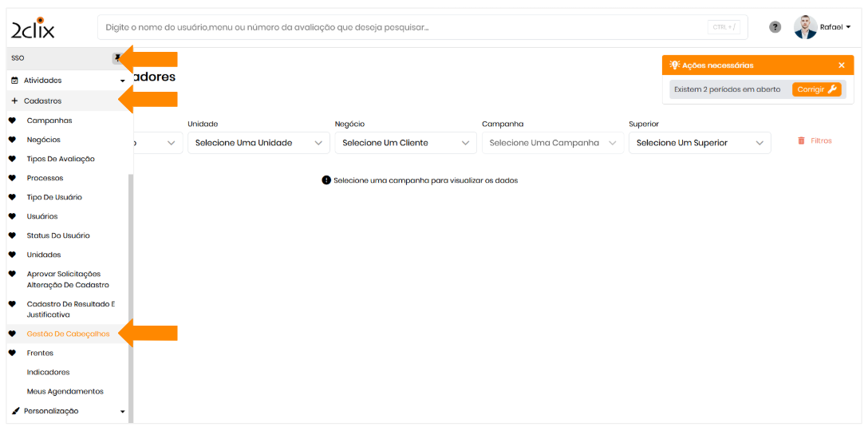This screenshot has width=868, height=427.
Task: Click the top search input field
Action: coord(399,27)
